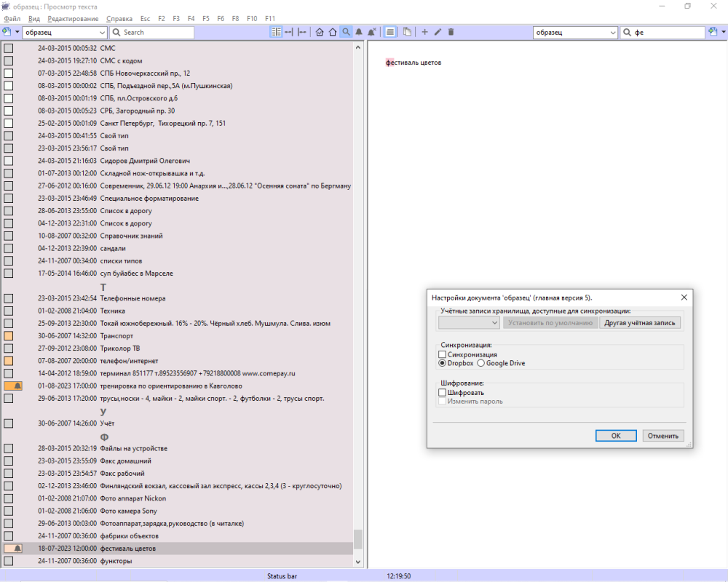
Task: Expand the arrow next to left new-document icon
Action: pyautogui.click(x=17, y=32)
